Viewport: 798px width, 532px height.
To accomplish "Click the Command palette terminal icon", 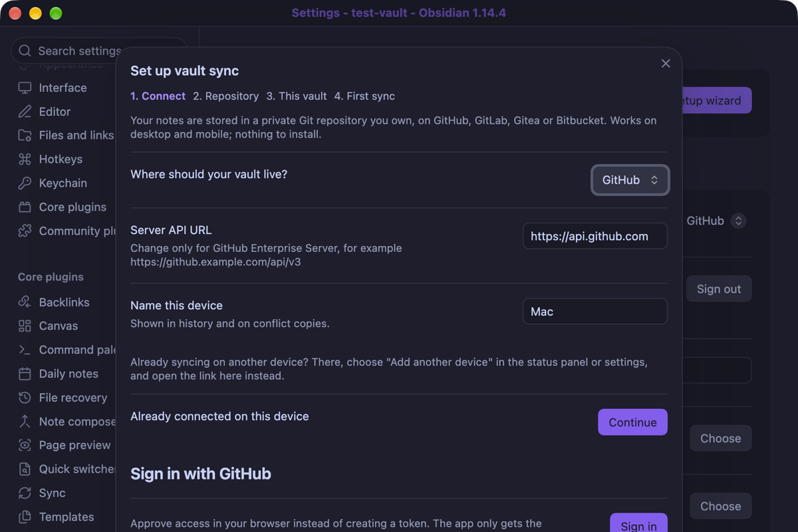I will click(25, 350).
